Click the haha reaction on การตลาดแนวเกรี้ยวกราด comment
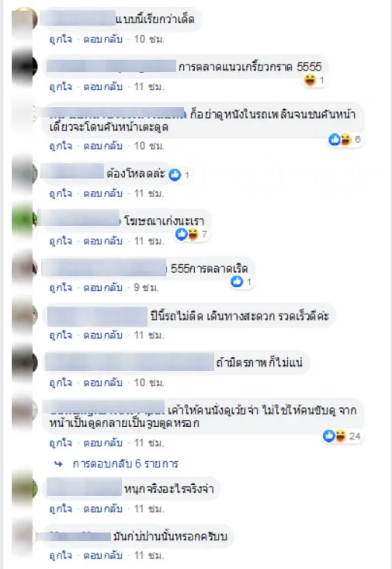 point(310,80)
